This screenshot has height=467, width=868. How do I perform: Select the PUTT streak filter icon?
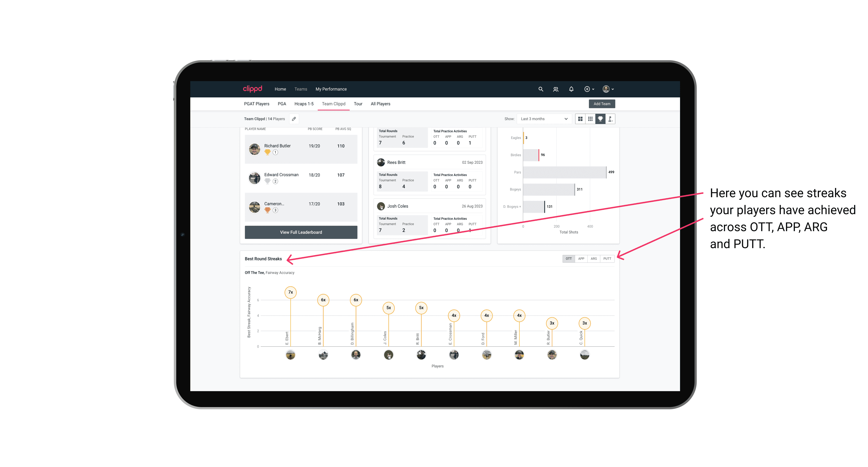click(607, 259)
